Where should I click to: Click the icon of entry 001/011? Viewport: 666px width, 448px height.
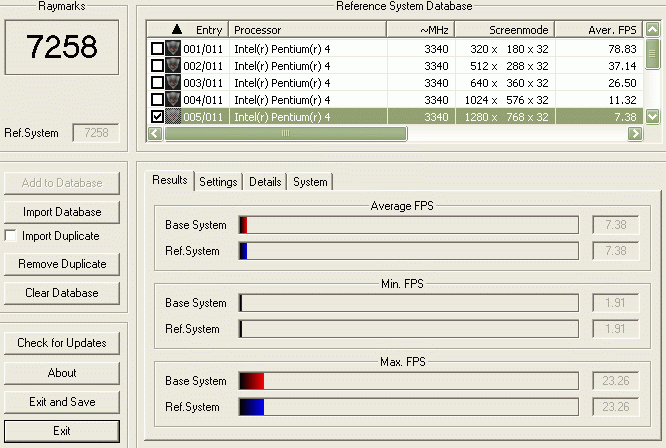pyautogui.click(x=173, y=48)
